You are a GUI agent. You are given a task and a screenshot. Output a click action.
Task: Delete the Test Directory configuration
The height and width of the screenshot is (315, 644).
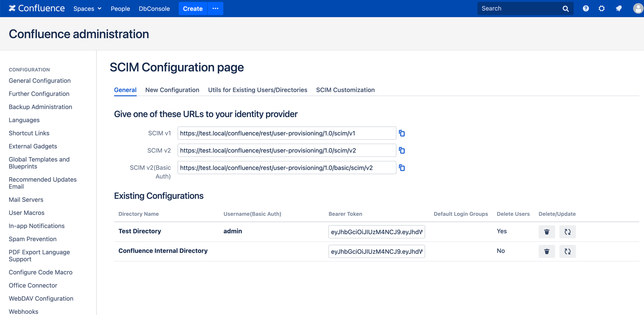pyautogui.click(x=547, y=232)
